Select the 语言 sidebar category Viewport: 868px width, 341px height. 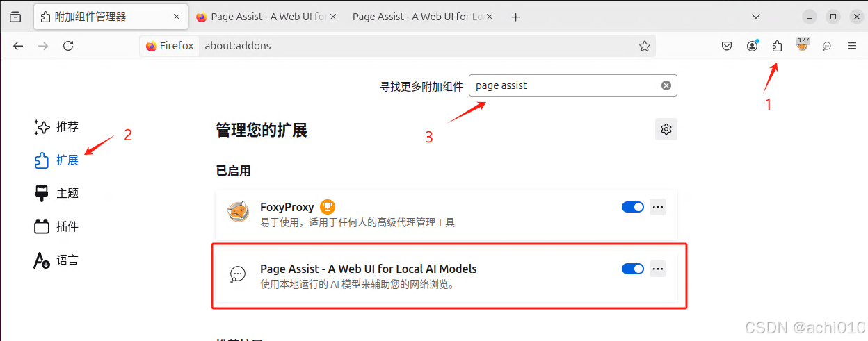tap(56, 260)
